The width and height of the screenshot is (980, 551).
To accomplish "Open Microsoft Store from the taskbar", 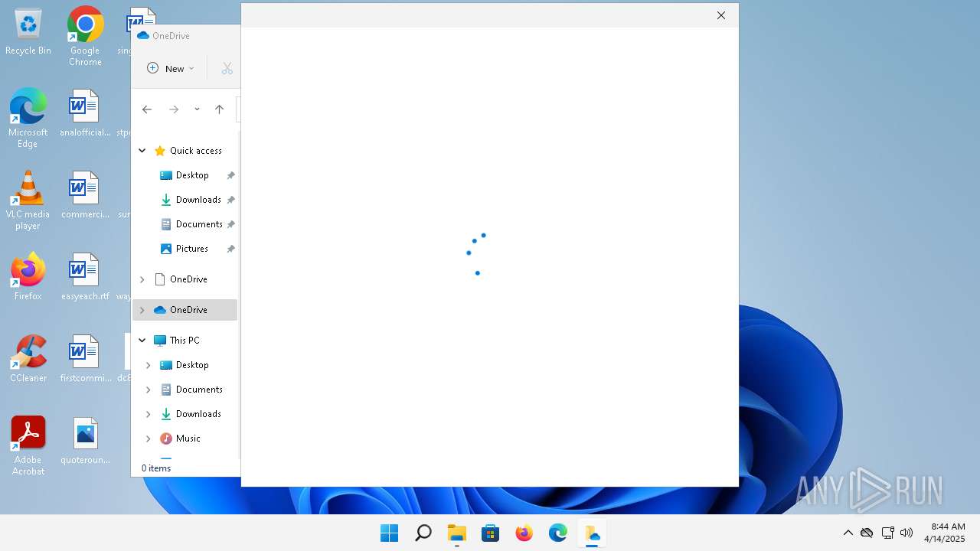I will click(491, 533).
